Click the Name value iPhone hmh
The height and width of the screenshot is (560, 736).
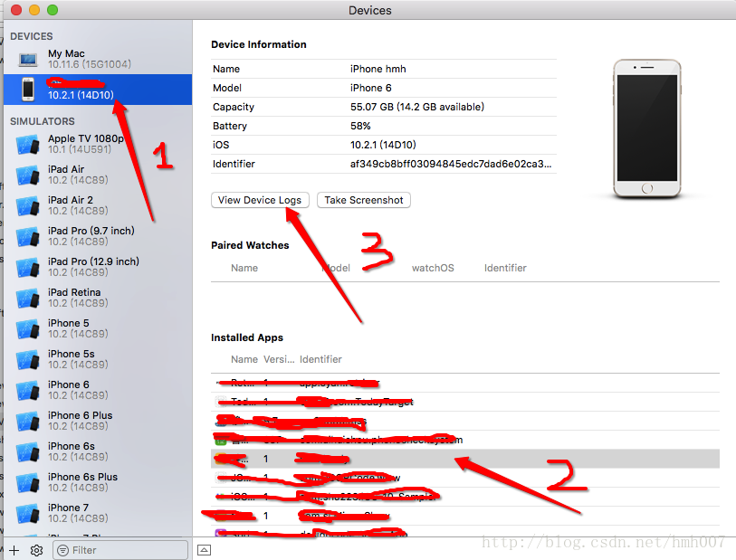point(378,69)
